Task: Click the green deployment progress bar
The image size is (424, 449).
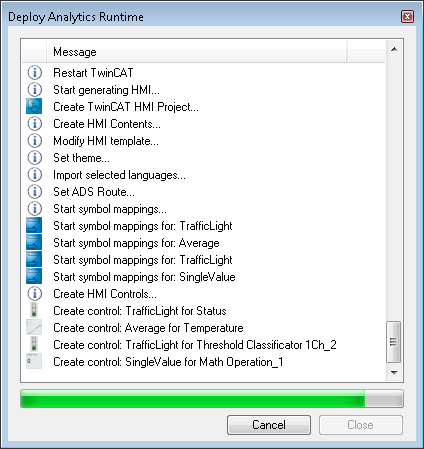Action: click(x=212, y=398)
